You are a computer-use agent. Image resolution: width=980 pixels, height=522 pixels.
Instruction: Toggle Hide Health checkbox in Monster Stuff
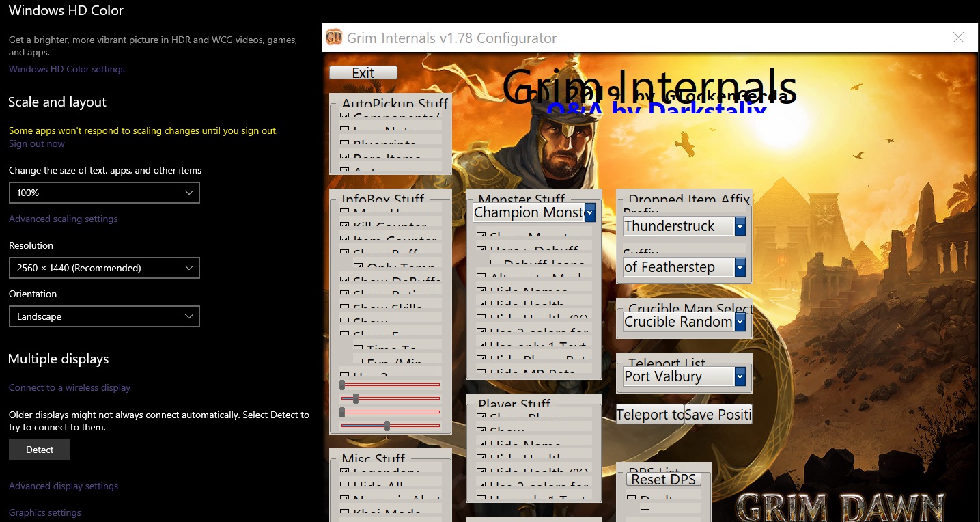point(481,304)
